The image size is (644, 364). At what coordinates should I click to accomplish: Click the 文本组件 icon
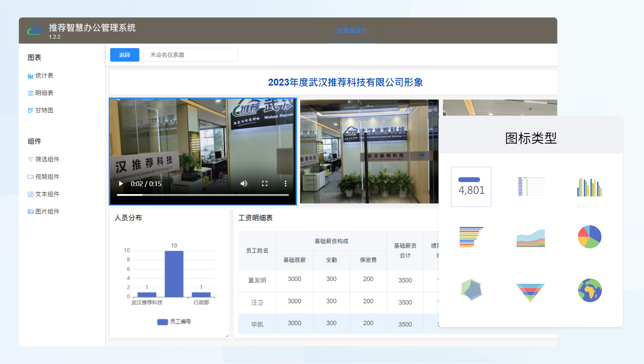(x=31, y=194)
